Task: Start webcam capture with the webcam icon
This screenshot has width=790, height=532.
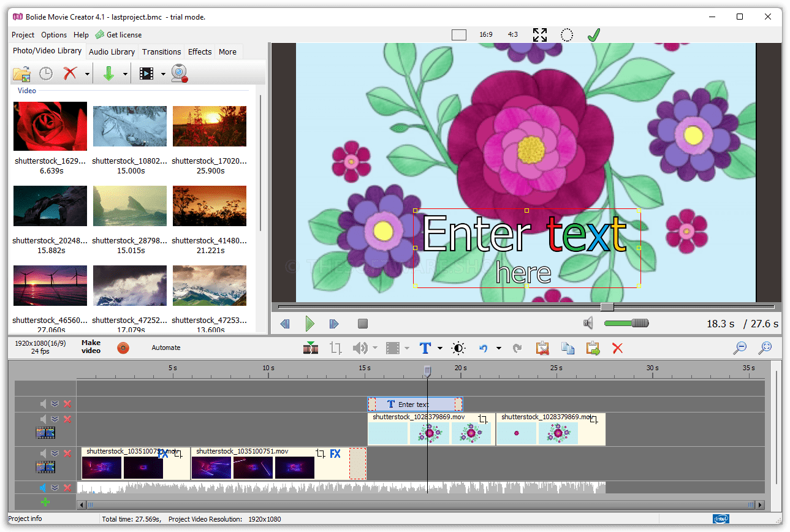Action: click(x=179, y=74)
